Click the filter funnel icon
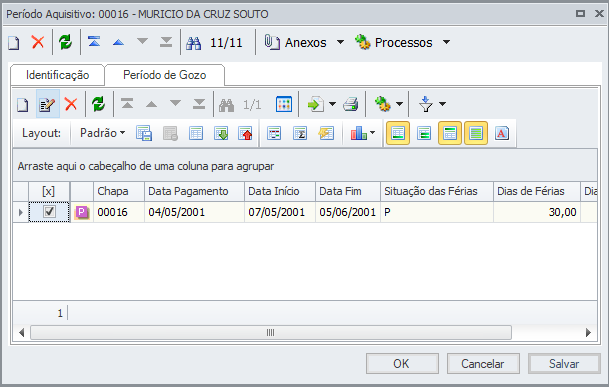 click(426, 104)
